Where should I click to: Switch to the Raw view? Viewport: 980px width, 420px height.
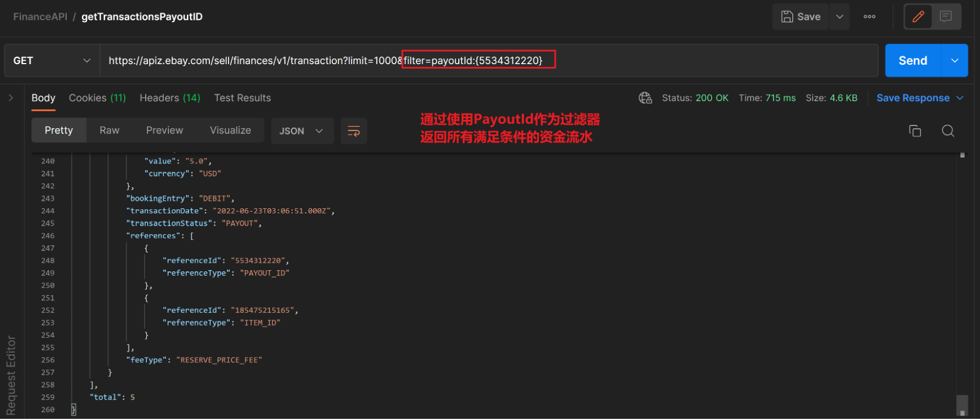point(109,131)
